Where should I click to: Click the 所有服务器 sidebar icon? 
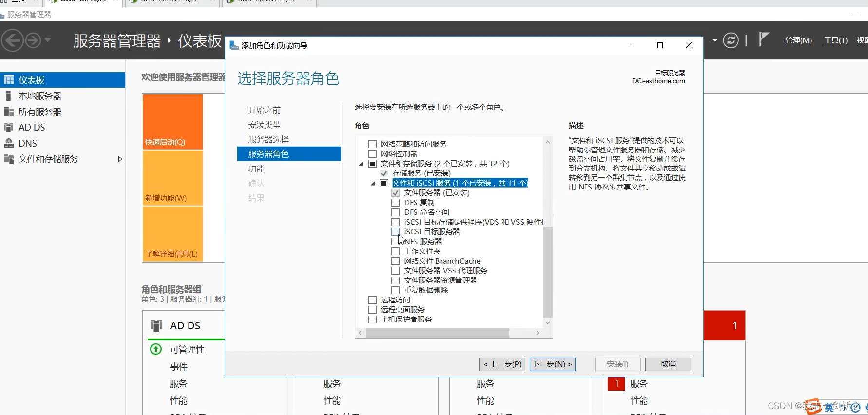pyautogui.click(x=9, y=112)
